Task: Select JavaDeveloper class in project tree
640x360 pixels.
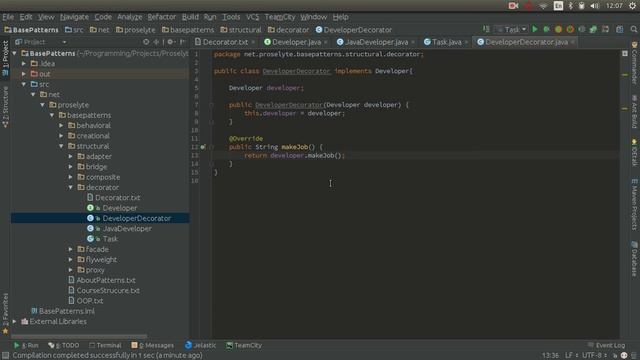Action: point(127,229)
